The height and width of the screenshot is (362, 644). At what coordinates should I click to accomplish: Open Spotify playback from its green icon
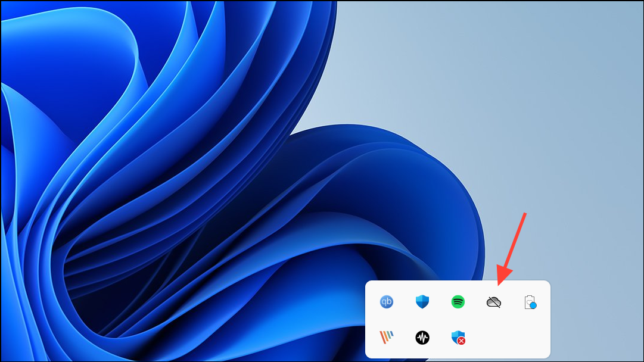458,302
